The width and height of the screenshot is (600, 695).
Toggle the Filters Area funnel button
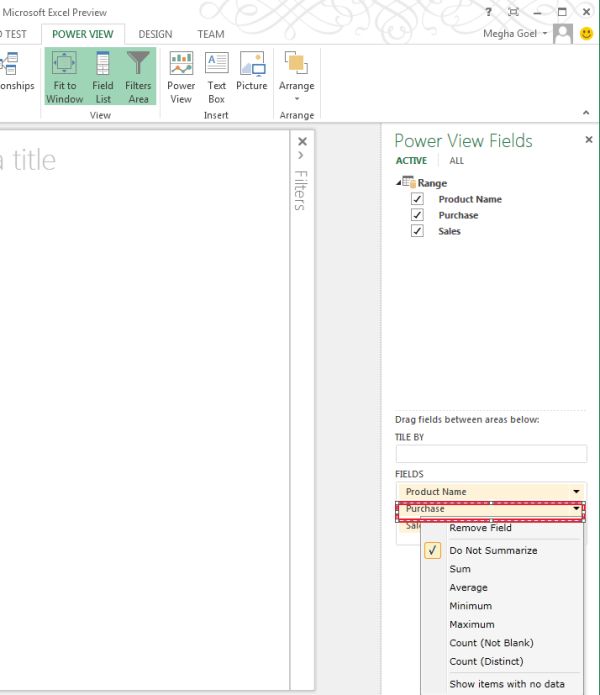pyautogui.click(x=138, y=77)
